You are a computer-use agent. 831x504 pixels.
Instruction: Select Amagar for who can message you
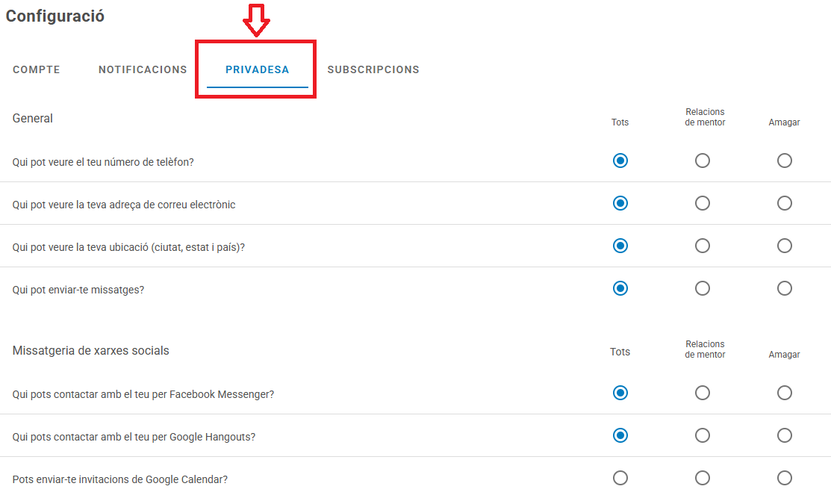(x=784, y=288)
